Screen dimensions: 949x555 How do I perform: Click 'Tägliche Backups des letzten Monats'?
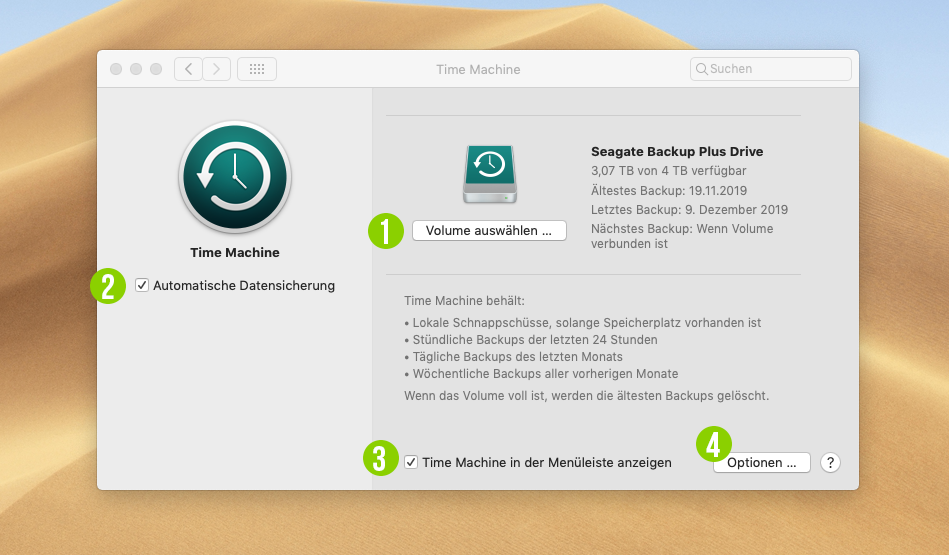tap(513, 356)
